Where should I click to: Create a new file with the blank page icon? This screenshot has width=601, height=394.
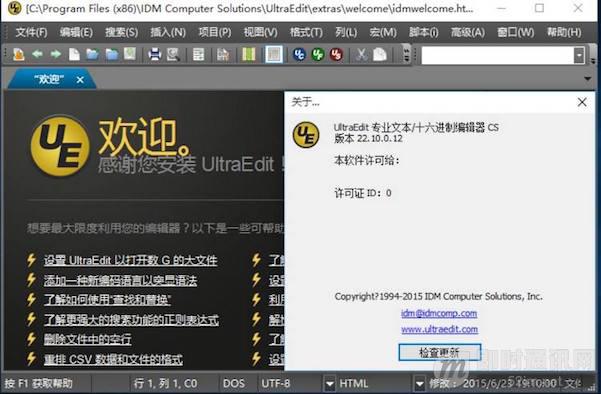74,54
